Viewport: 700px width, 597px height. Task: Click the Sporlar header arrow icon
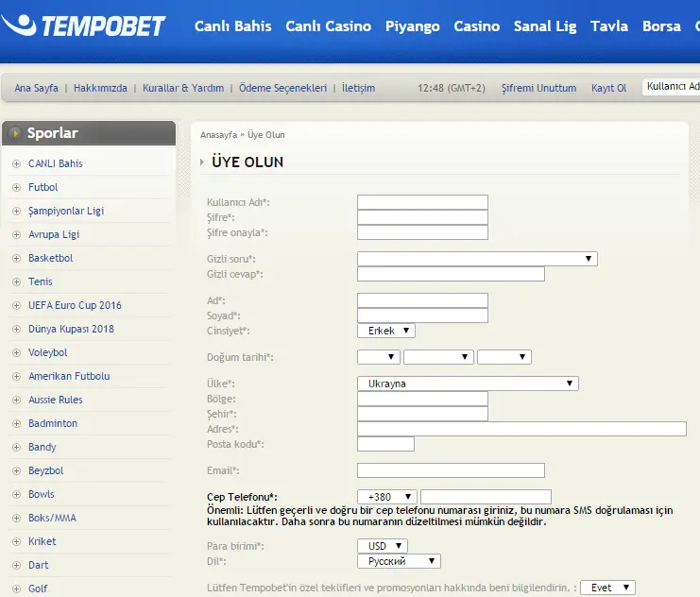[15, 133]
